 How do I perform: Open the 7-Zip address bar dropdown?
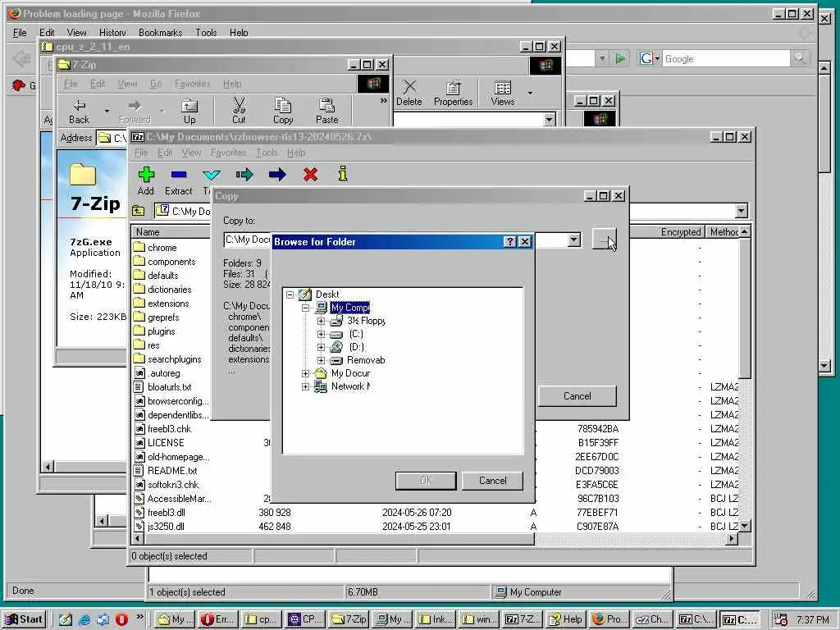[x=742, y=211]
